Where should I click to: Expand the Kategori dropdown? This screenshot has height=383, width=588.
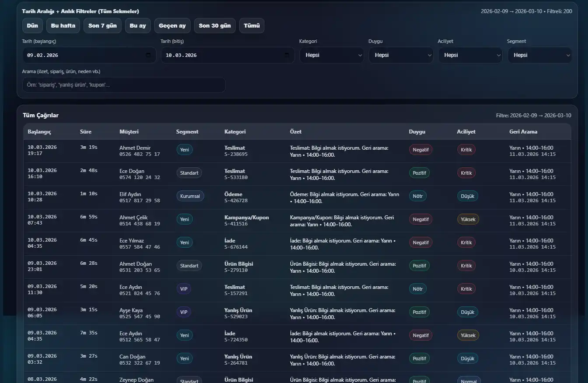coord(331,55)
